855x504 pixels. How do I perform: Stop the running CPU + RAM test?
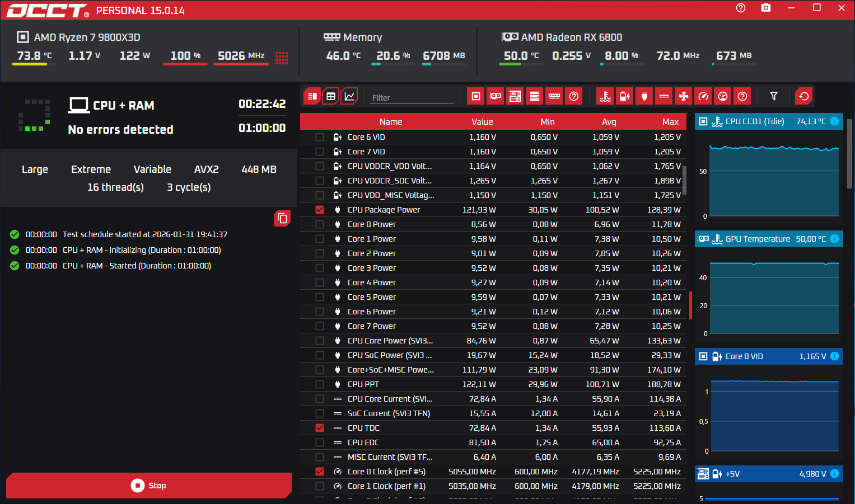coord(149,486)
